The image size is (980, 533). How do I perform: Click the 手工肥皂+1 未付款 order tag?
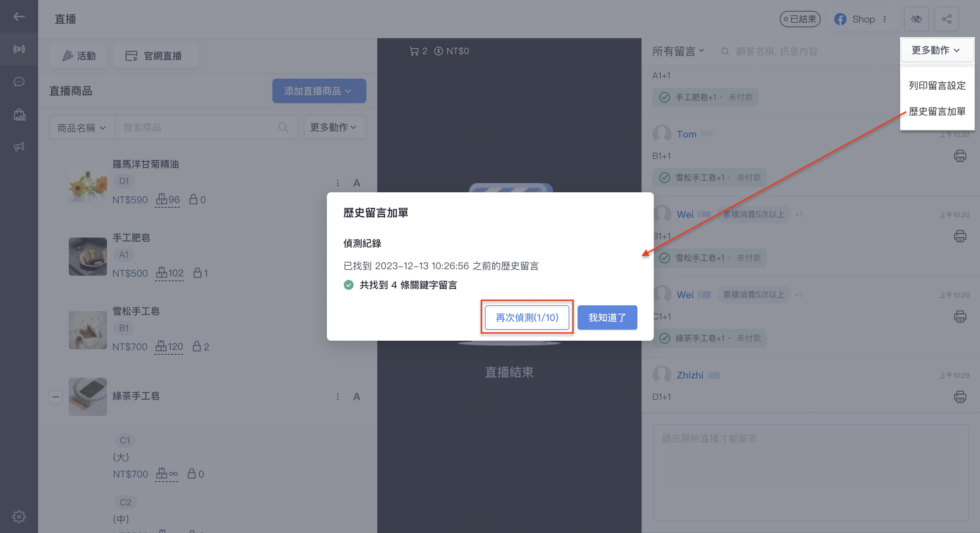pyautogui.click(x=705, y=97)
